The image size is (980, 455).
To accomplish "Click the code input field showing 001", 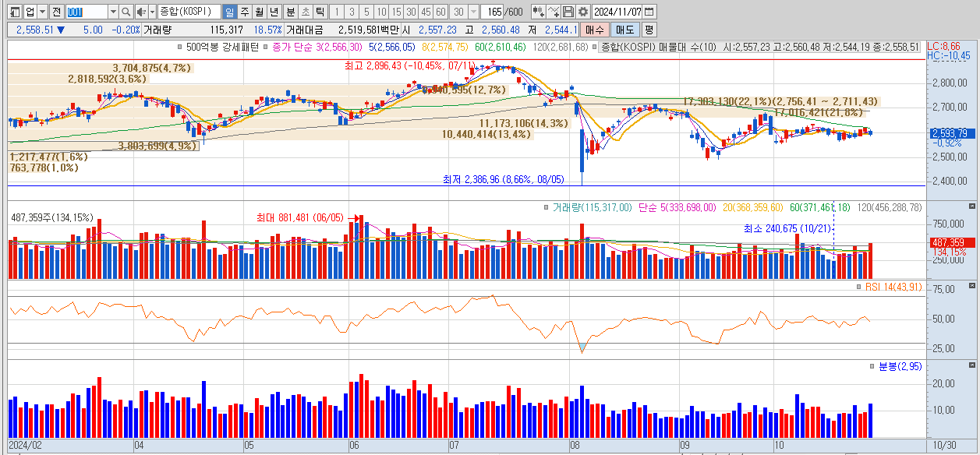I will click(x=87, y=12).
